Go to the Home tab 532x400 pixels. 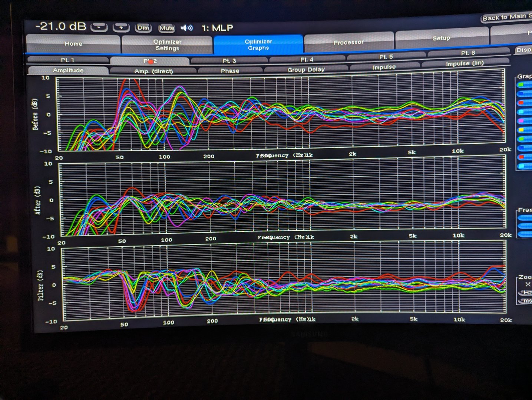[73, 44]
